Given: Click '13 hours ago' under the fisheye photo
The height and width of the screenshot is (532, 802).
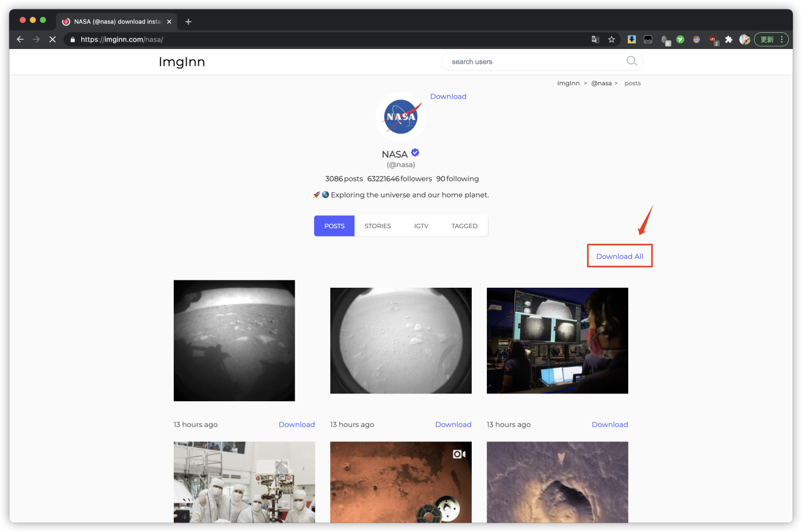Looking at the screenshot, I should pyautogui.click(x=352, y=425).
